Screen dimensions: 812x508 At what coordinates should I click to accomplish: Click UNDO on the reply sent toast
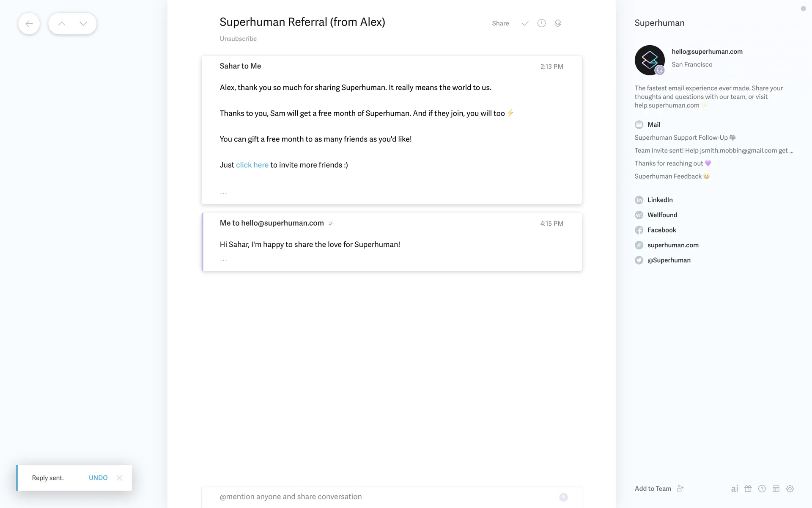click(x=98, y=478)
